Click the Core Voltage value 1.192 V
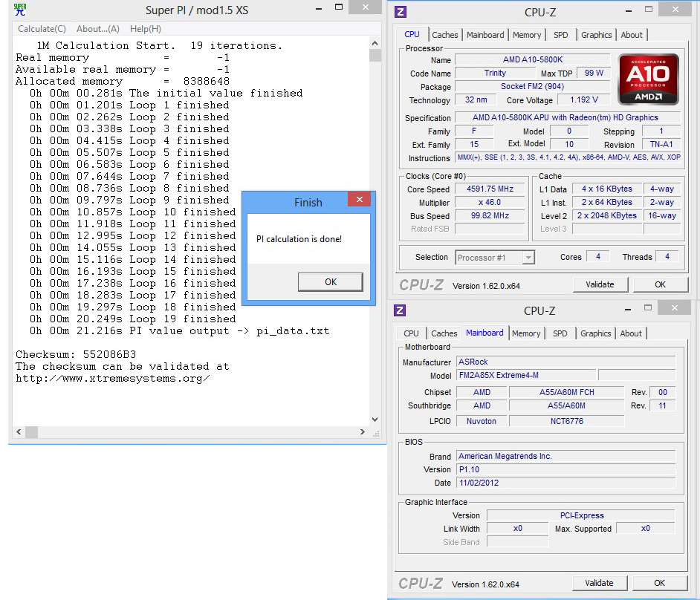 (583, 100)
